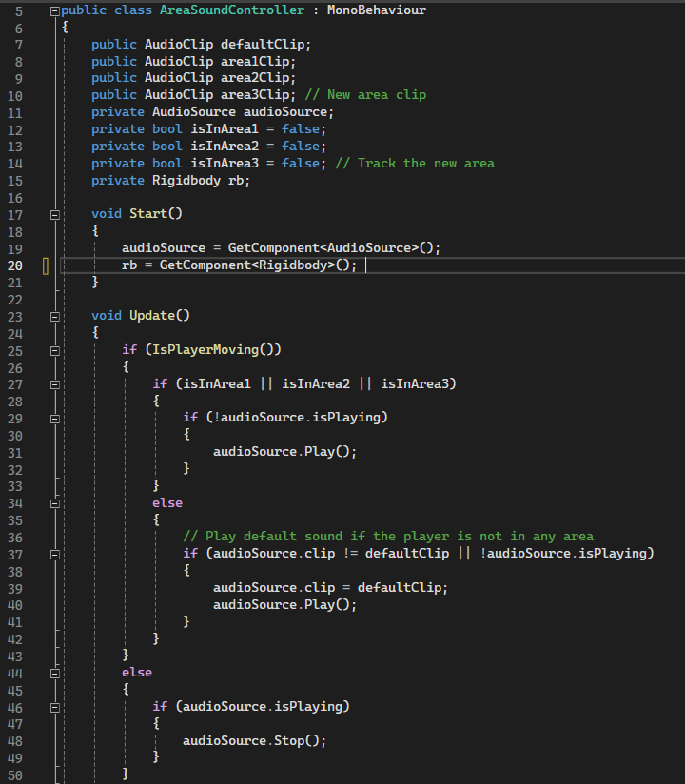Click '// Track the new area' comment
The width and height of the screenshot is (685, 784).
click(x=415, y=164)
